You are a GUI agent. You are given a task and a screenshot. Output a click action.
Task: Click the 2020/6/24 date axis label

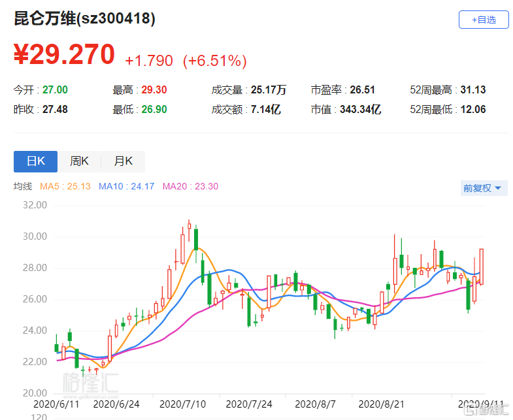point(116,404)
